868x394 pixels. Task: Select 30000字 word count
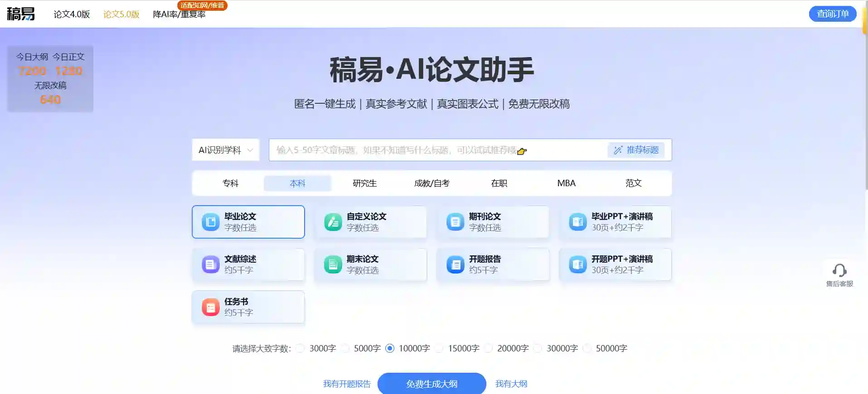[x=538, y=348]
